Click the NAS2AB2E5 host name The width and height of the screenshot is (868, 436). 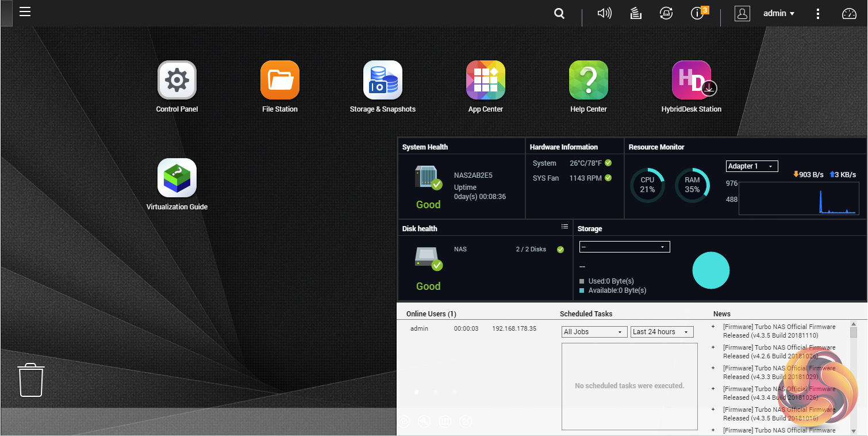pos(473,175)
